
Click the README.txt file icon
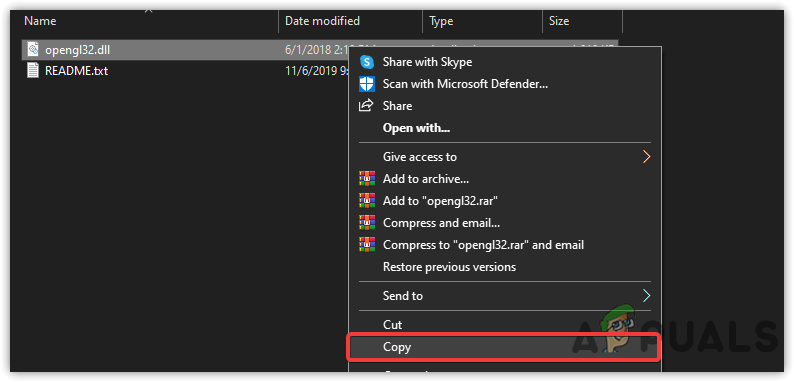pyautogui.click(x=33, y=70)
